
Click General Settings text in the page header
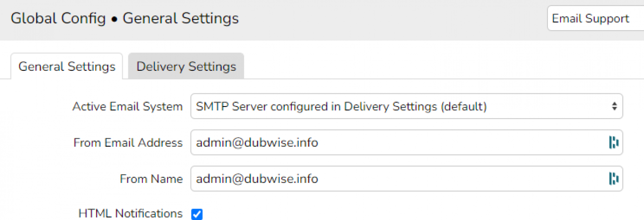(x=181, y=19)
